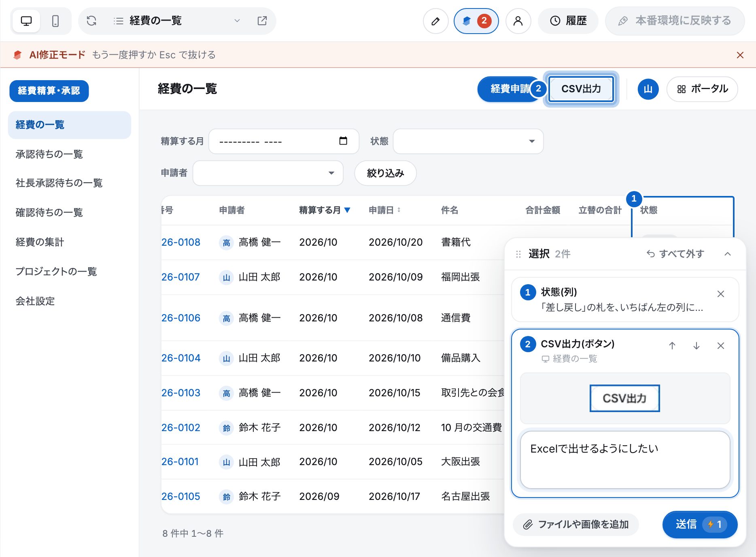The height and width of the screenshot is (557, 756).
Task: Click the user profile icon
Action: [x=518, y=21]
